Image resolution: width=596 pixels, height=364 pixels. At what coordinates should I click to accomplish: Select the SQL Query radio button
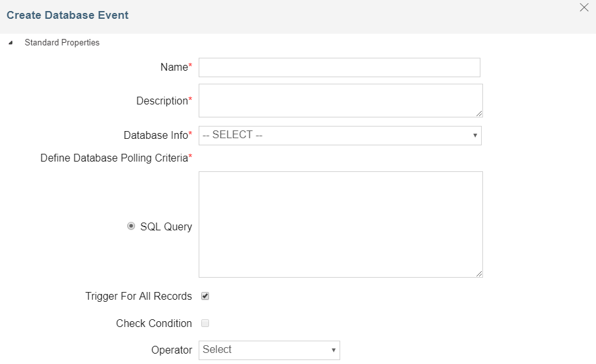[x=131, y=226]
